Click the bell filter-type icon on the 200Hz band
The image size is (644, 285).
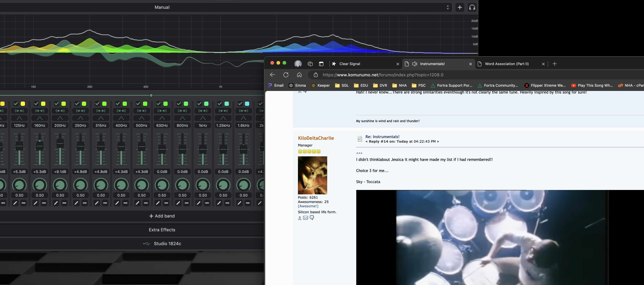tap(60, 118)
